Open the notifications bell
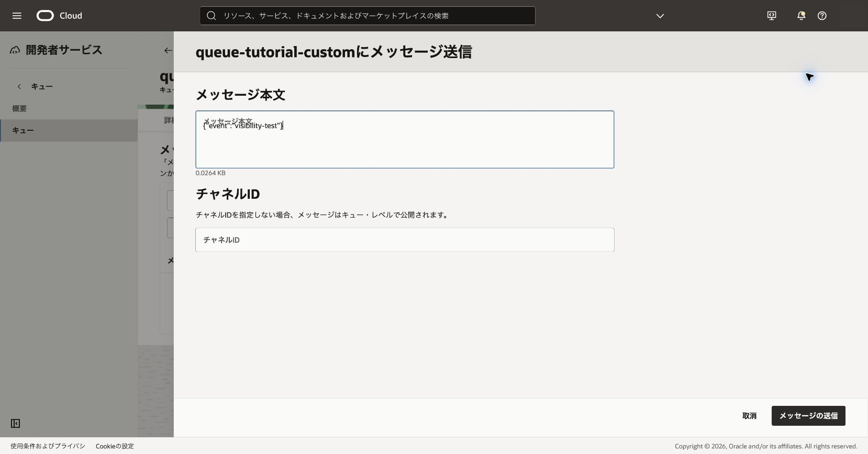Viewport: 868px width, 454px height. click(801, 16)
